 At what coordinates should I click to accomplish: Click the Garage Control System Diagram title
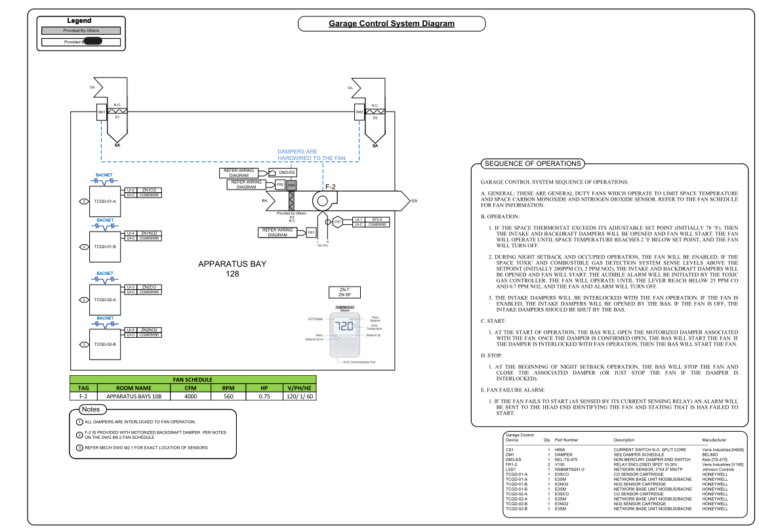coord(392,24)
